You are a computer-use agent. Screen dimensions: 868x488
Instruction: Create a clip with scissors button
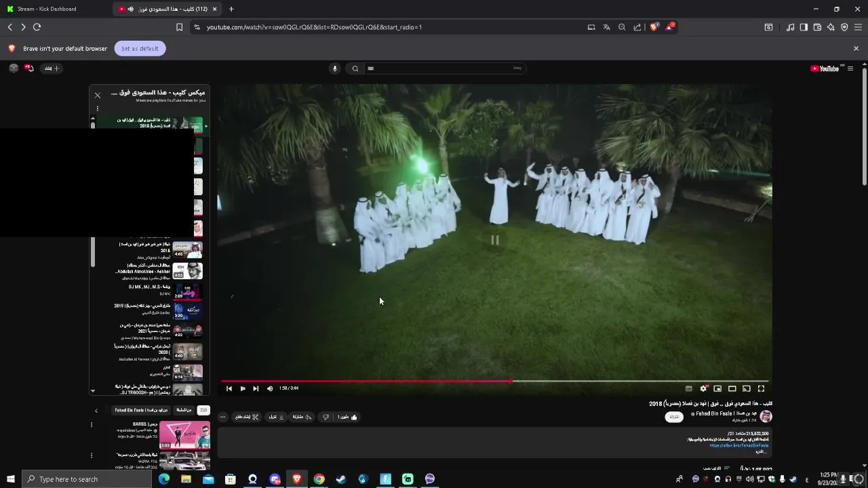pyautogui.click(x=248, y=417)
